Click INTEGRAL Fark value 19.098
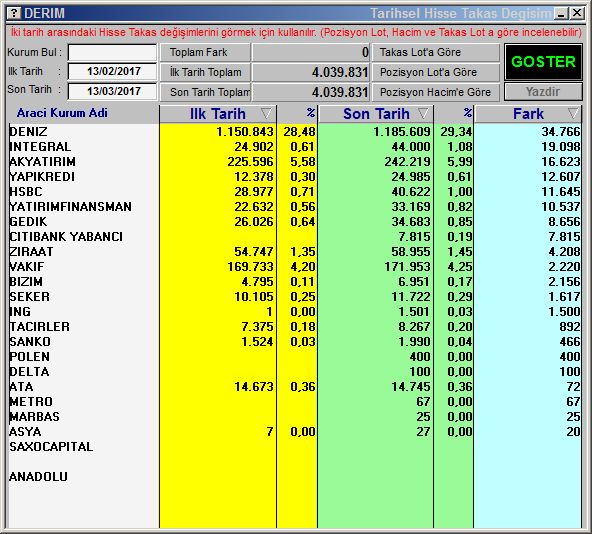 (x=561, y=147)
